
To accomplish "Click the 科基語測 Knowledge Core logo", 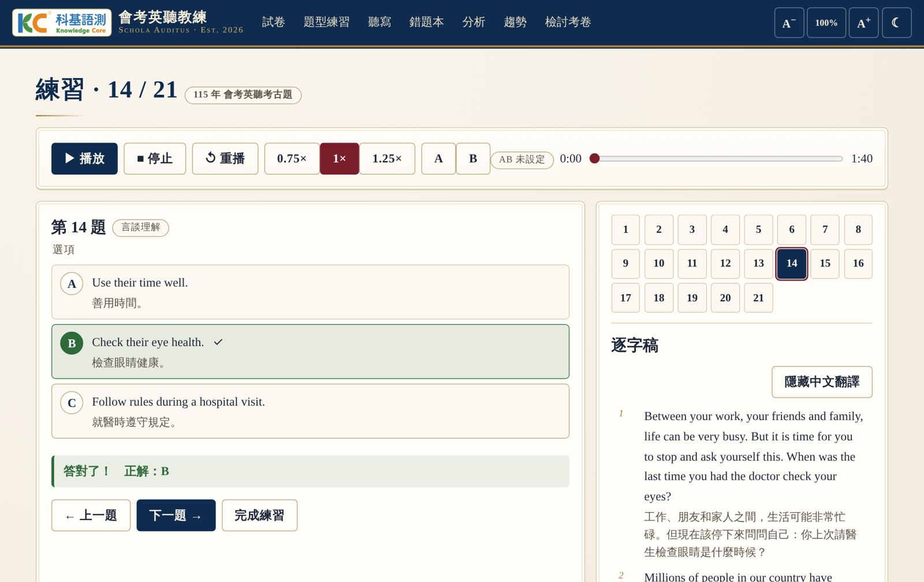I will tap(62, 23).
